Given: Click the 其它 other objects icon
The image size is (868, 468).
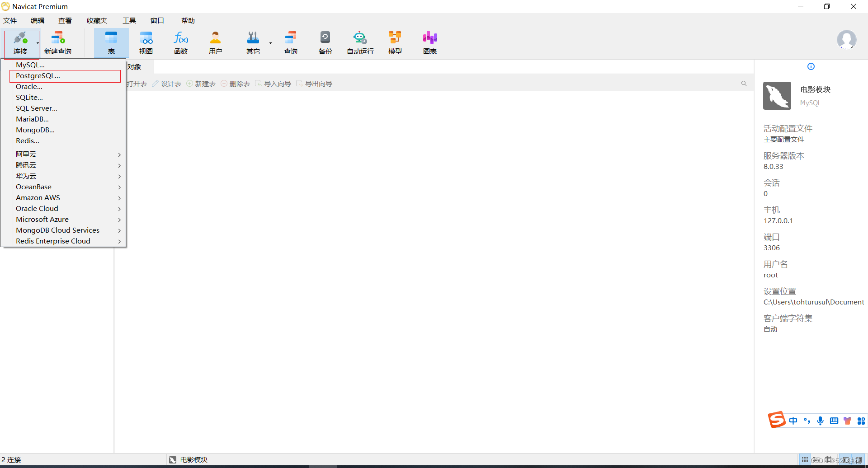Looking at the screenshot, I should click(253, 43).
